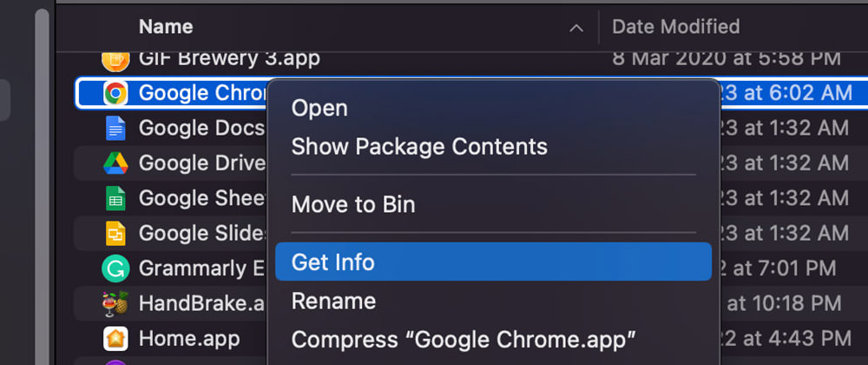Click the Google Sheets green icon
The image size is (868, 365).
115,198
